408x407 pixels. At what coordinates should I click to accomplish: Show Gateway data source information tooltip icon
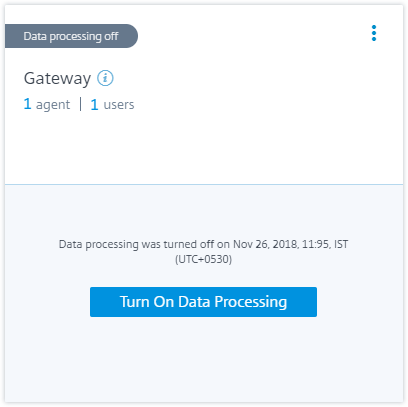[105, 78]
